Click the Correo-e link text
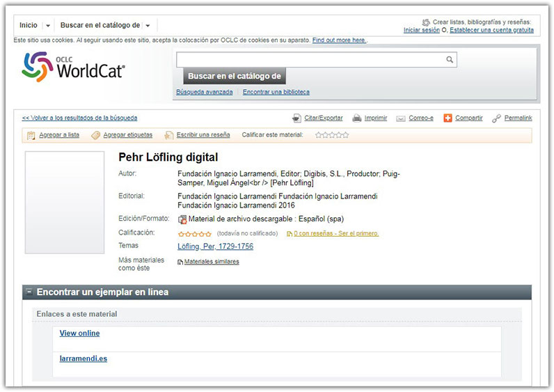Image resolution: width=554 pixels, height=392 pixels. (421, 118)
